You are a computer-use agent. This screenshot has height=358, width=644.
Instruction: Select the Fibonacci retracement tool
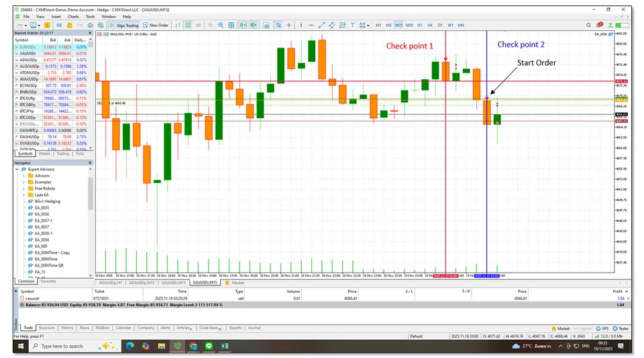342,25
